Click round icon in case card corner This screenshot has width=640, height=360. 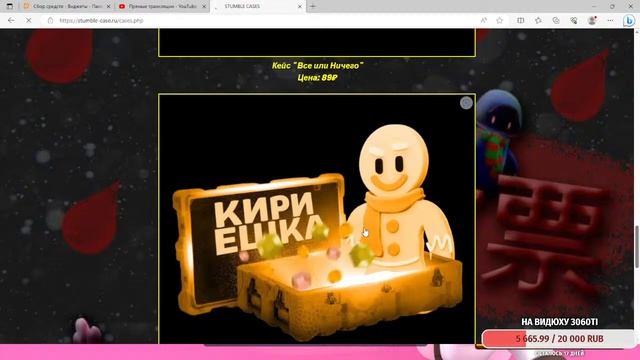466,103
